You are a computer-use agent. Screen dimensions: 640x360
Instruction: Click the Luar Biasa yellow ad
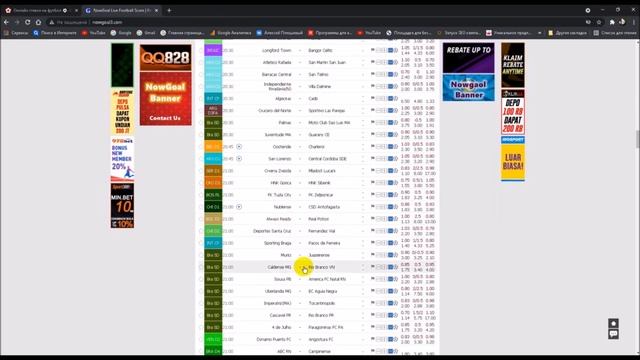point(513,162)
